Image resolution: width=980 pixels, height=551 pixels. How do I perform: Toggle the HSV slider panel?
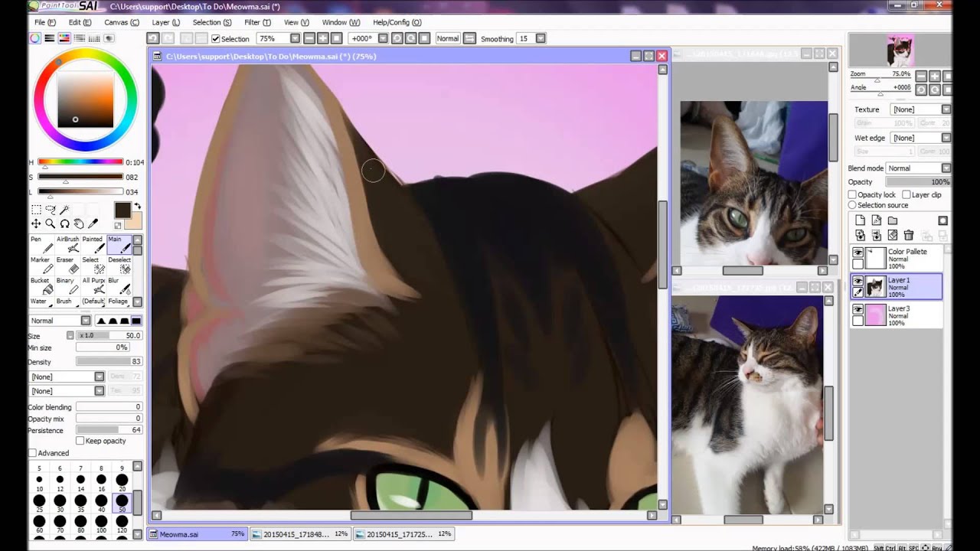(64, 38)
